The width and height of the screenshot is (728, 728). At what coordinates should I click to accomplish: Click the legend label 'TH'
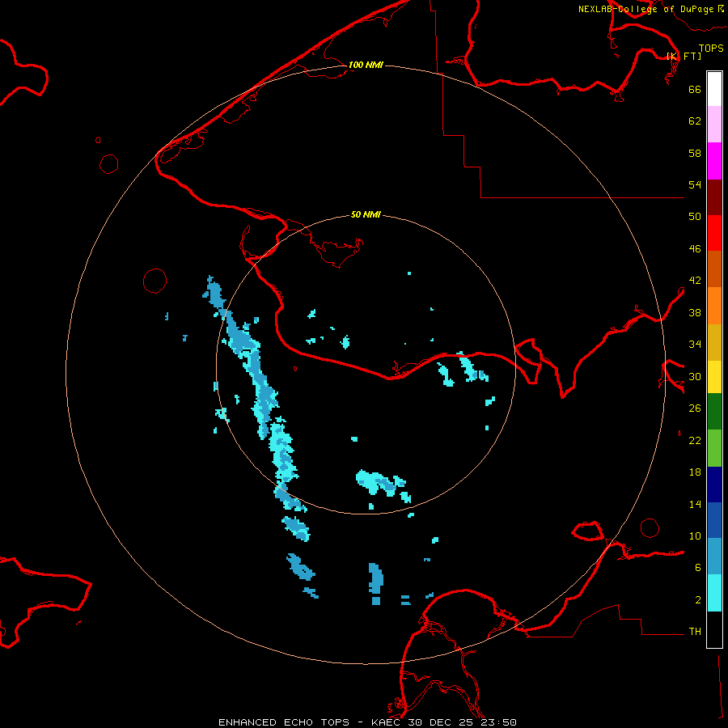695,632
